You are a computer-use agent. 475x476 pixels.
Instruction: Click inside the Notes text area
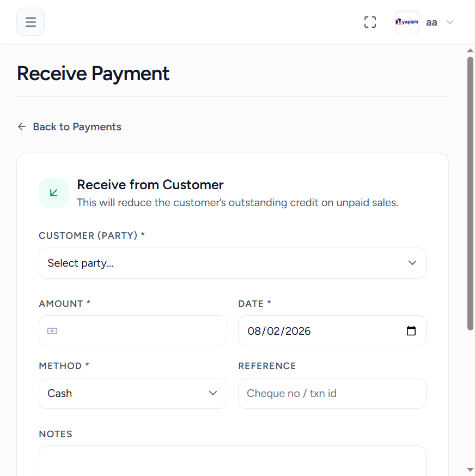(x=233, y=461)
